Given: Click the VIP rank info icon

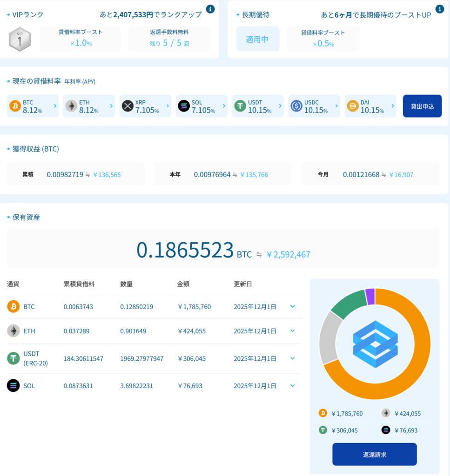Looking at the screenshot, I should pos(210,9).
